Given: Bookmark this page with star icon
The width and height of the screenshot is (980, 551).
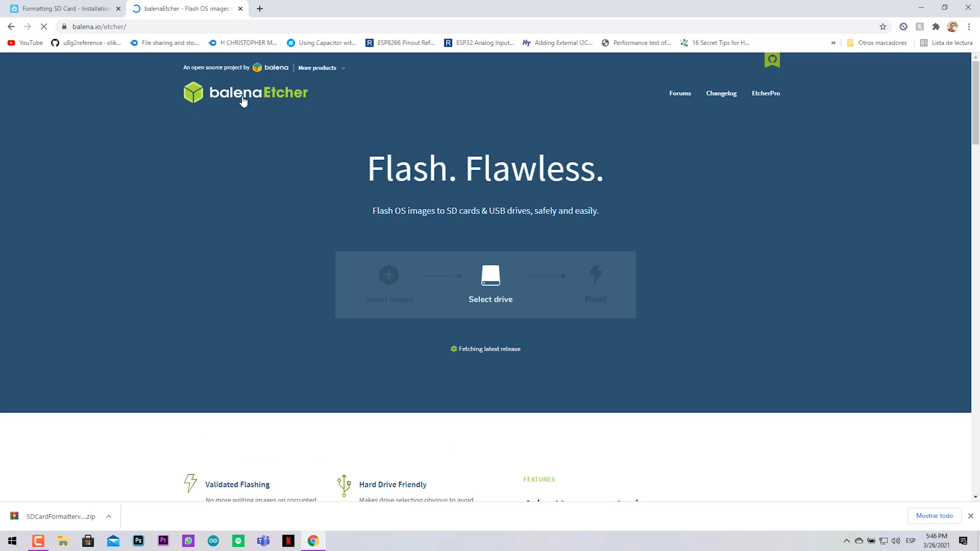Looking at the screenshot, I should 883,27.
